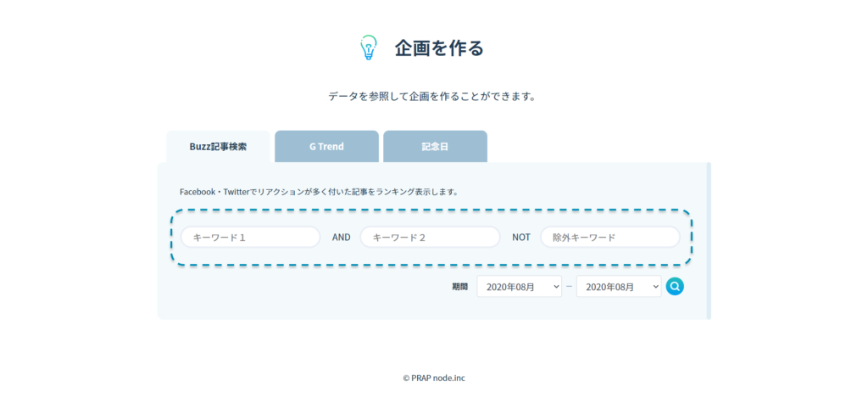
Task: Click the AND operator label
Action: pos(341,238)
